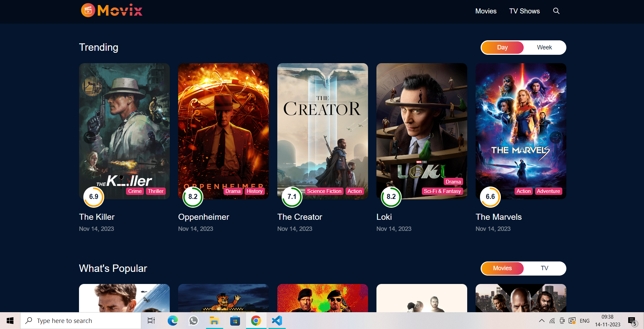
Task: Open WhatsApp from the taskbar
Action: pos(194,321)
